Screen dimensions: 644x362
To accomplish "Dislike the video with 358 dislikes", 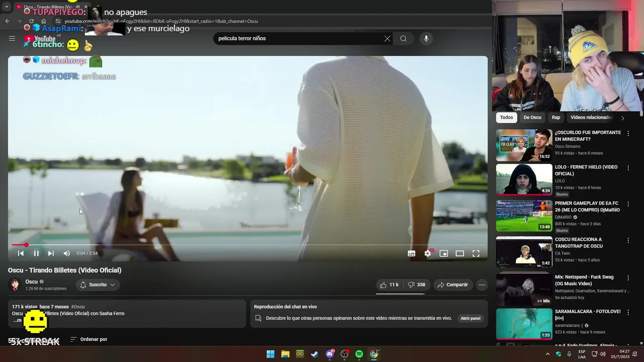I will coord(417,285).
